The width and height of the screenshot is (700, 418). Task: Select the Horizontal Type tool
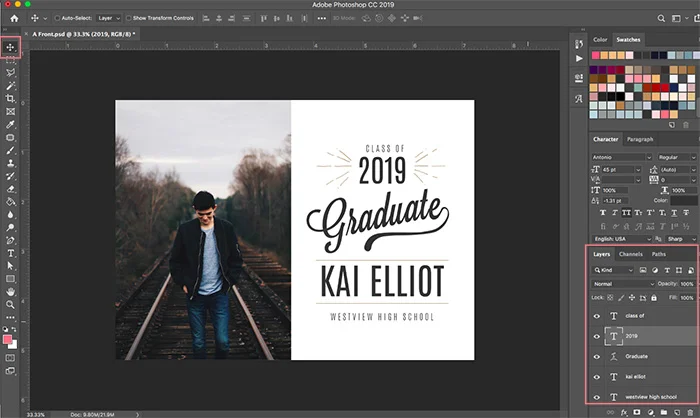10,253
